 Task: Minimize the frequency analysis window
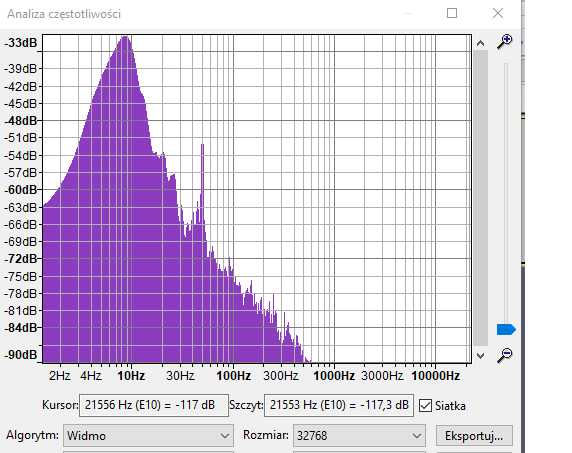(x=407, y=13)
